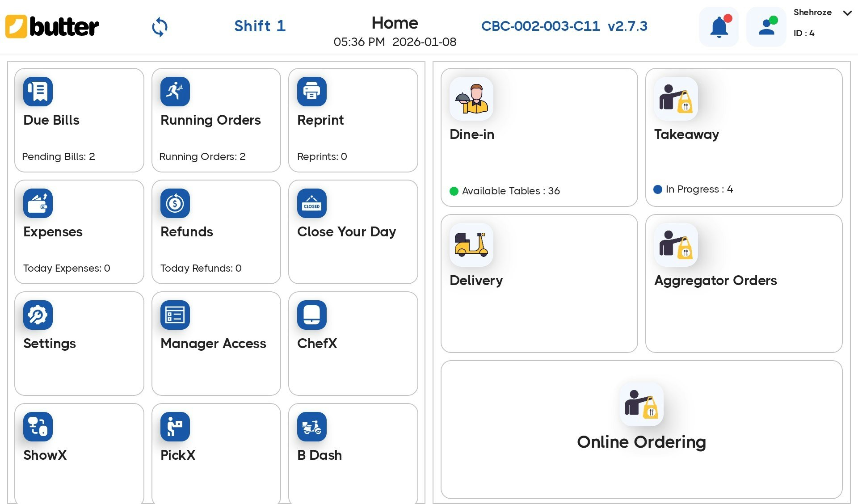Click the Reprint printer icon
858x504 pixels.
(311, 92)
